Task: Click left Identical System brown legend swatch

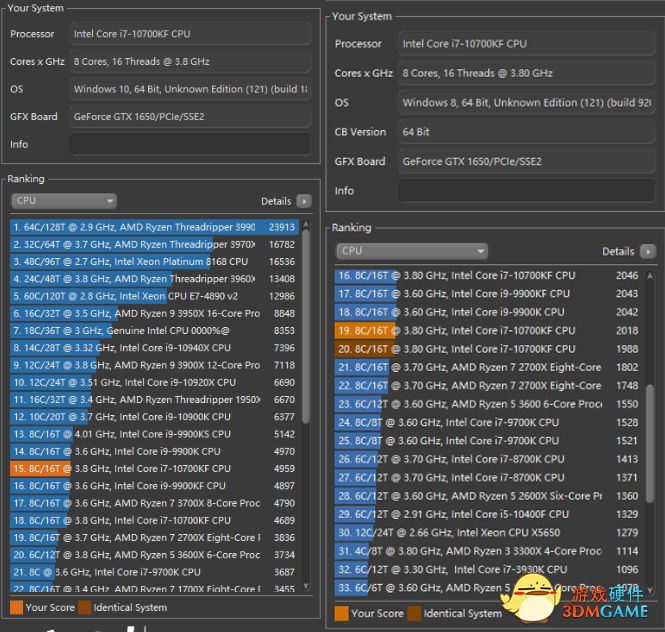Action: pyautogui.click(x=84, y=607)
